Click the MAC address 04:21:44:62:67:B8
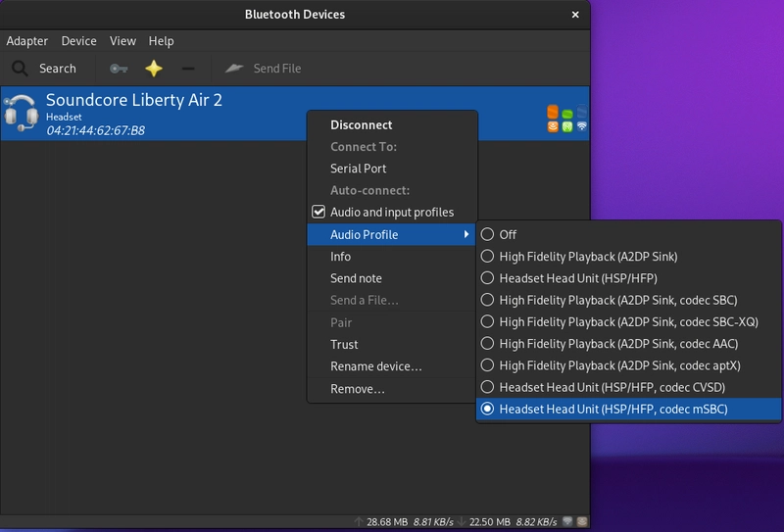This screenshot has width=784, height=532. pyautogui.click(x=95, y=130)
